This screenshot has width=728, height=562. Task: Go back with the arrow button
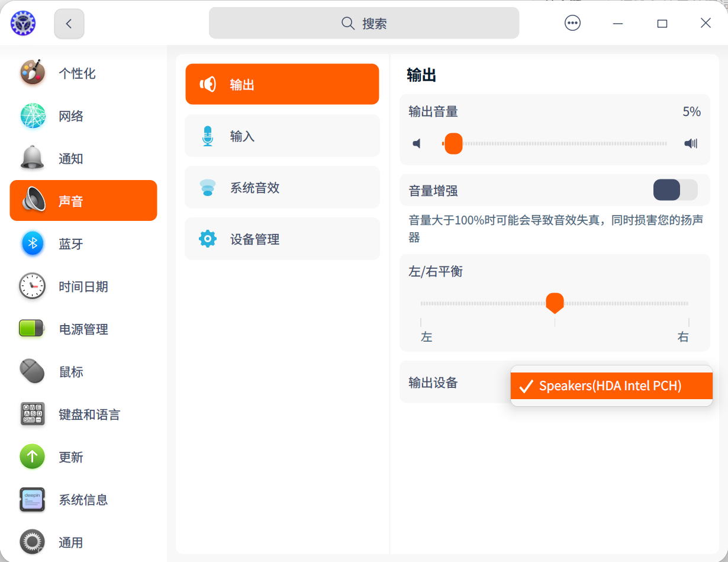click(x=69, y=24)
